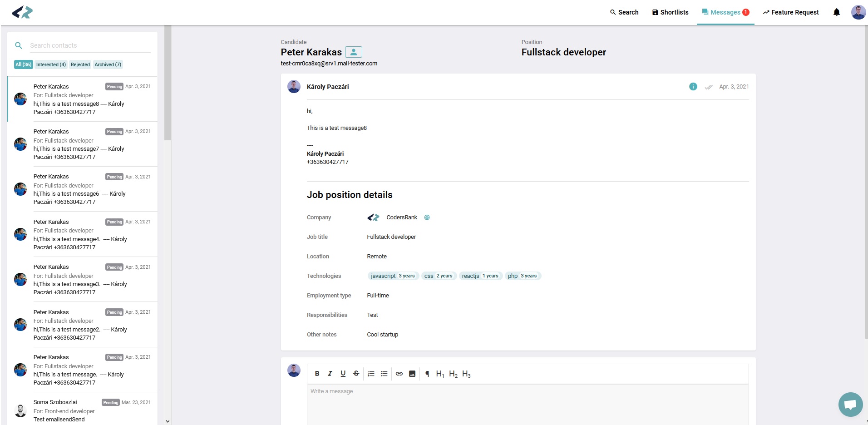Open Peter Karakas candidate profile icon

tap(354, 52)
